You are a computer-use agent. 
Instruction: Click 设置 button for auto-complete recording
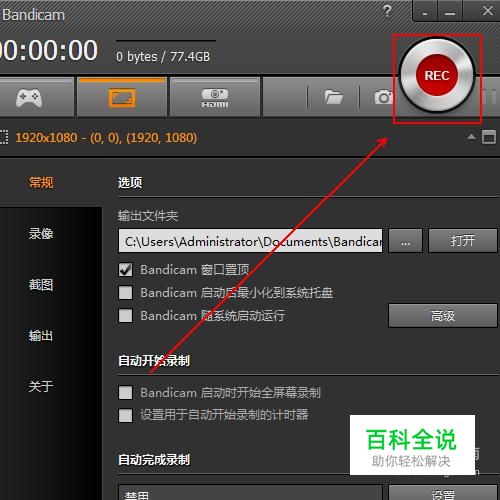pyautogui.click(x=443, y=493)
